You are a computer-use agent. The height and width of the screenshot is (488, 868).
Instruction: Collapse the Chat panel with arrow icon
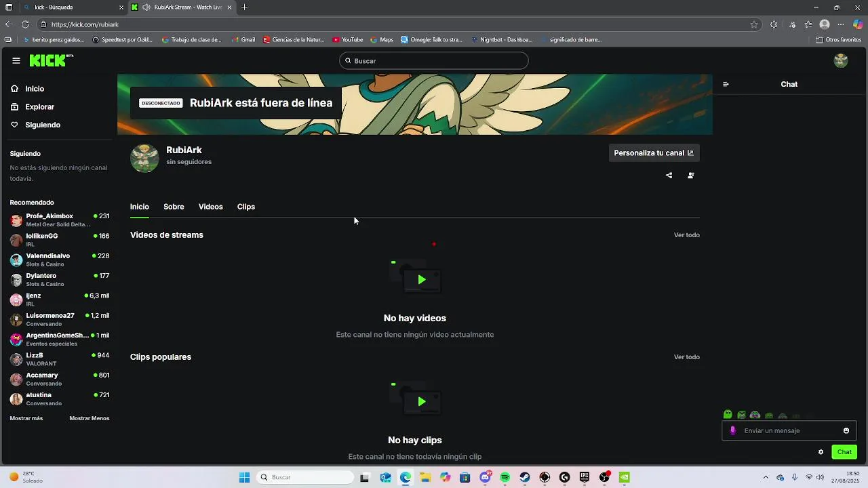coord(726,84)
